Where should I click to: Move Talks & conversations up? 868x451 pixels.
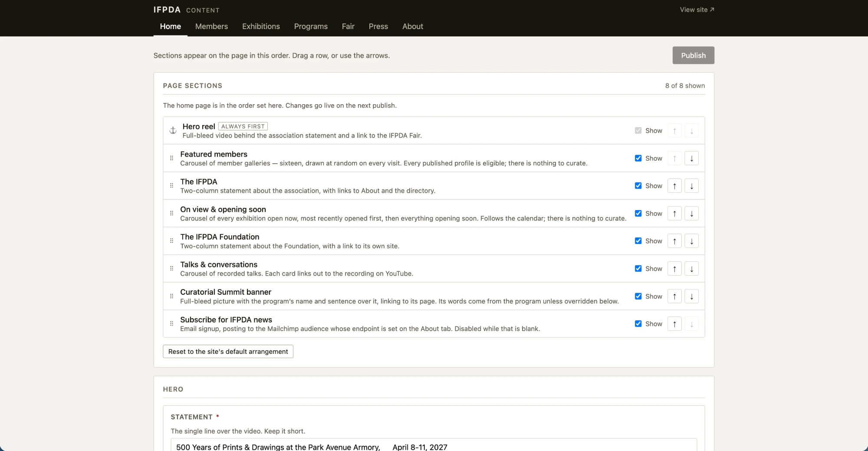[674, 269]
